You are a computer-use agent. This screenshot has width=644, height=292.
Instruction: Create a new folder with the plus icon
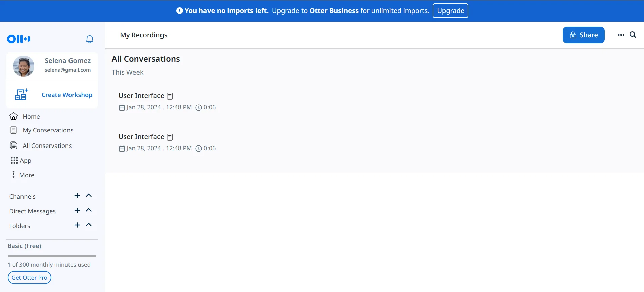tap(77, 225)
